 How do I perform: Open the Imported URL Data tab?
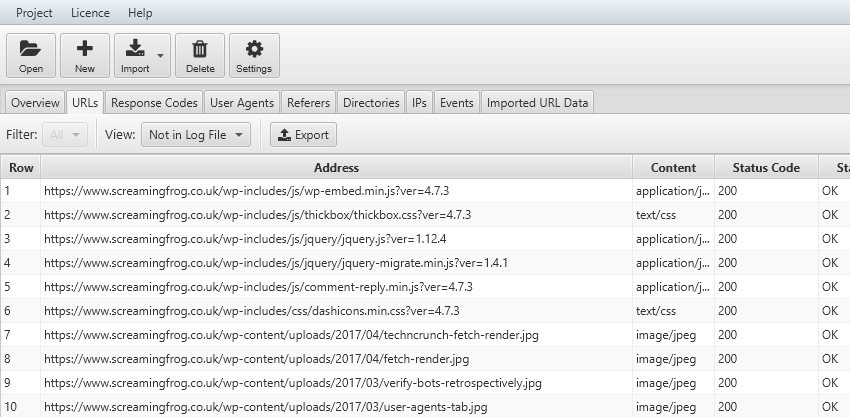point(538,103)
